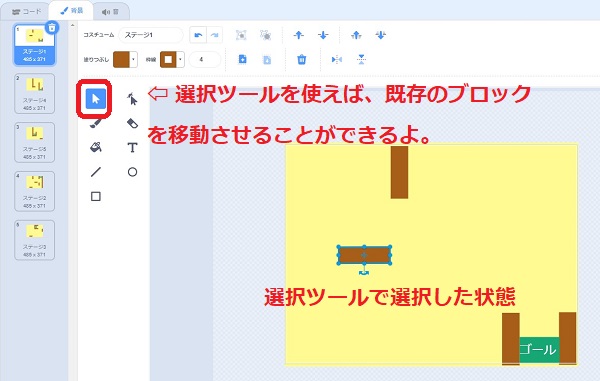Bring selection to front
600x381 pixels.
point(356,35)
